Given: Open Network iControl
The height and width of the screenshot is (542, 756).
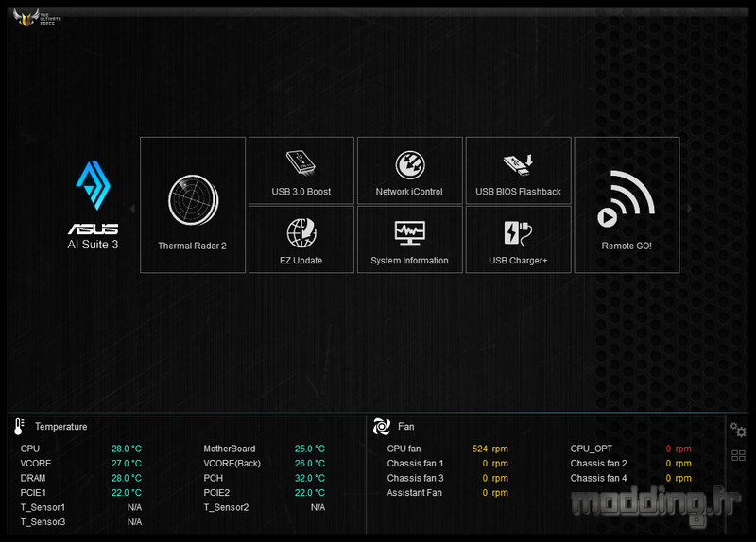Looking at the screenshot, I should point(410,171).
